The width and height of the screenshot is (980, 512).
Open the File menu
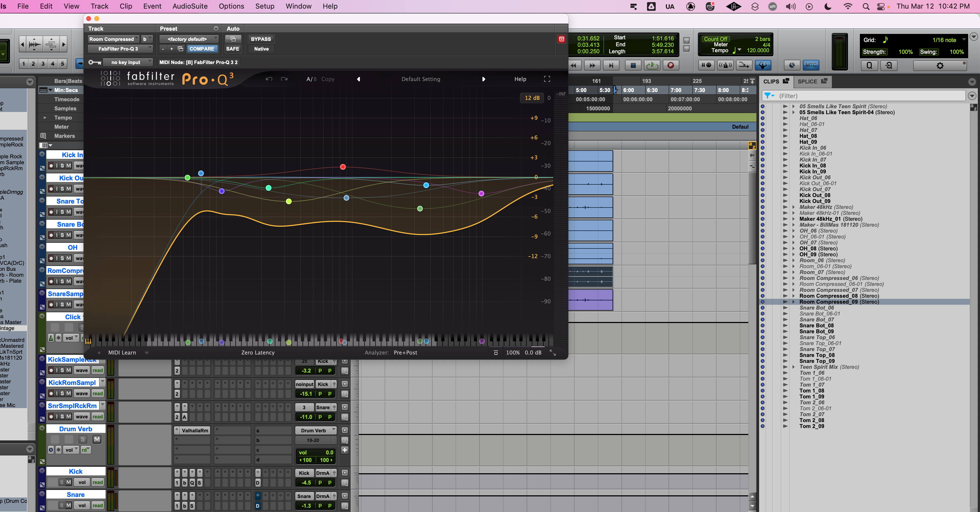pos(23,6)
